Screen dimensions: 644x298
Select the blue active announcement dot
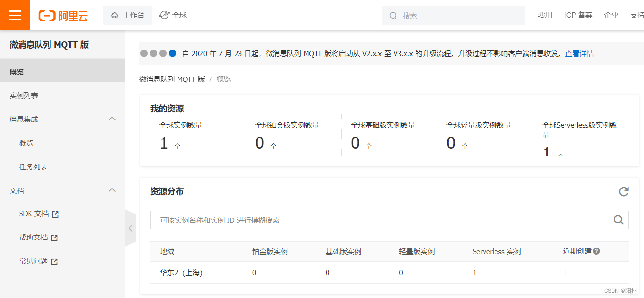172,53
